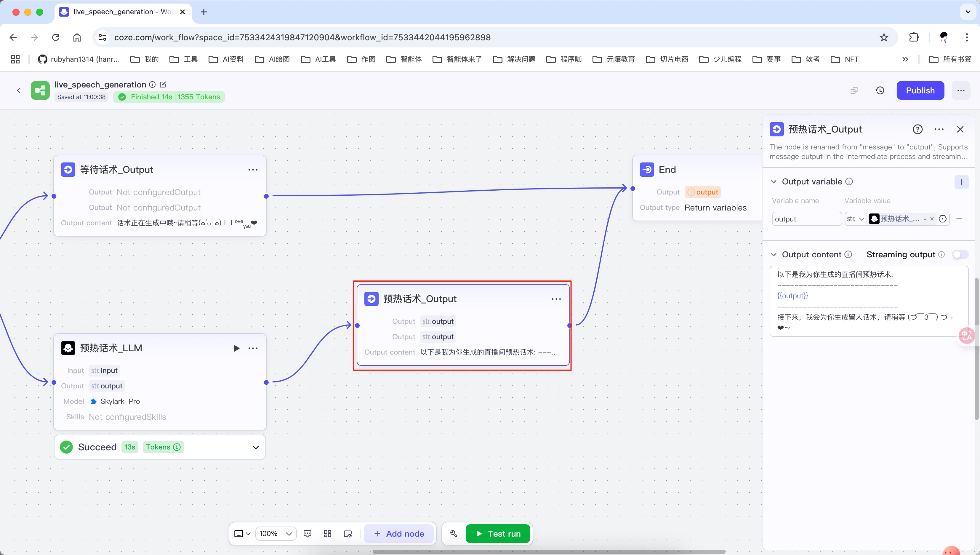Image resolution: width=980 pixels, height=555 pixels.
Task: Run the 预热话术_LLM node play icon
Action: click(236, 348)
